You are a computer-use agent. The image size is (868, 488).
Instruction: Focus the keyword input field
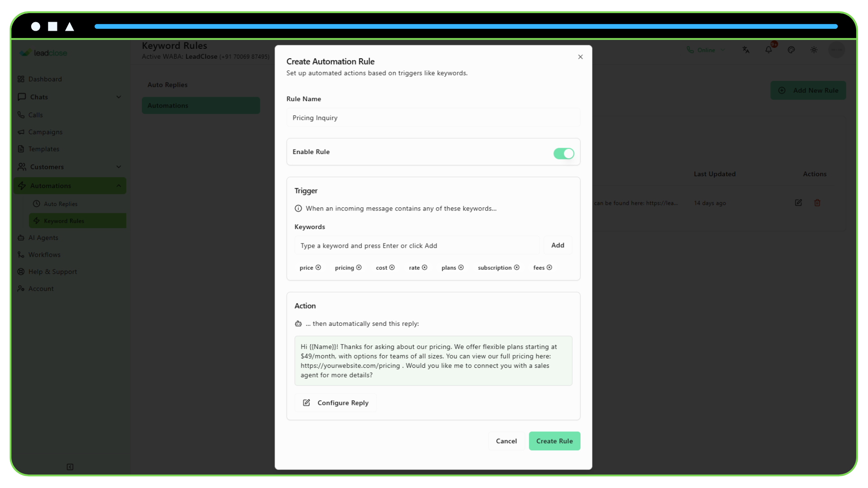point(417,245)
